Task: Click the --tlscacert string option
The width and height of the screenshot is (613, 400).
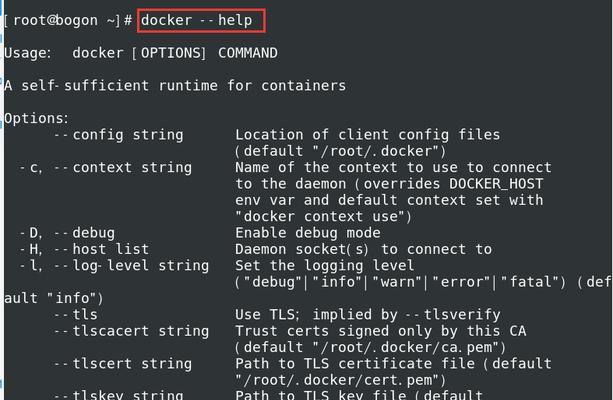Action: pyautogui.click(x=131, y=331)
